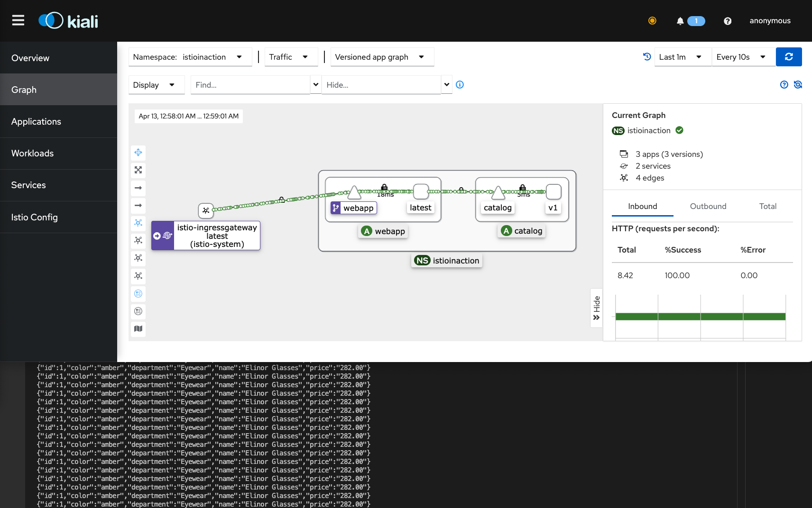Image resolution: width=812 pixels, height=508 pixels.
Task: Click the orange status indicator icon in the header
Action: point(652,21)
